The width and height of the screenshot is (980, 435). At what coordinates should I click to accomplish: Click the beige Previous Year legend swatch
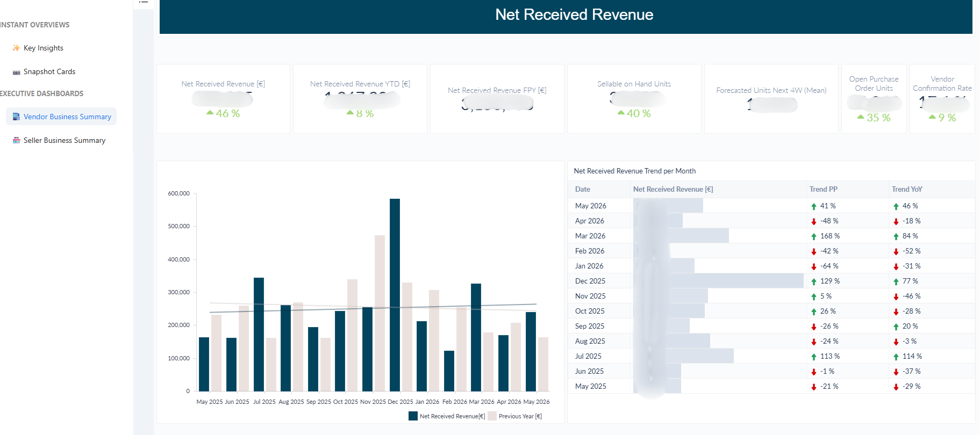pyautogui.click(x=492, y=416)
